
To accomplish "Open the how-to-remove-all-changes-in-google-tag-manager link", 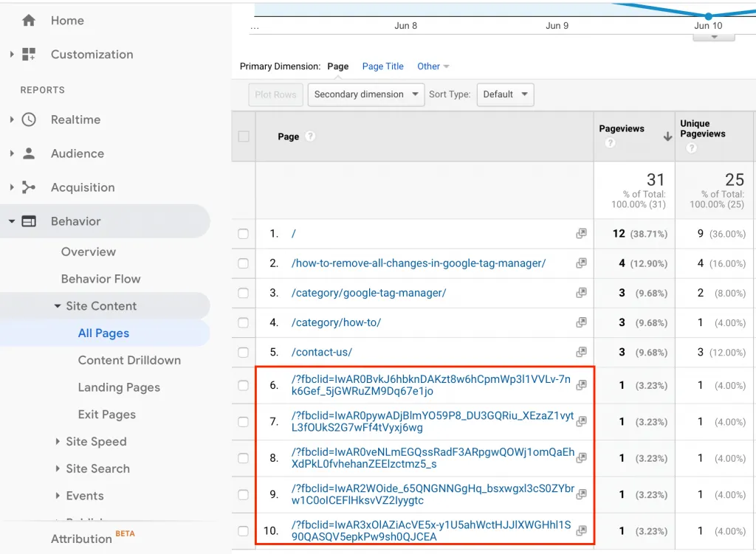I will coord(419,263).
